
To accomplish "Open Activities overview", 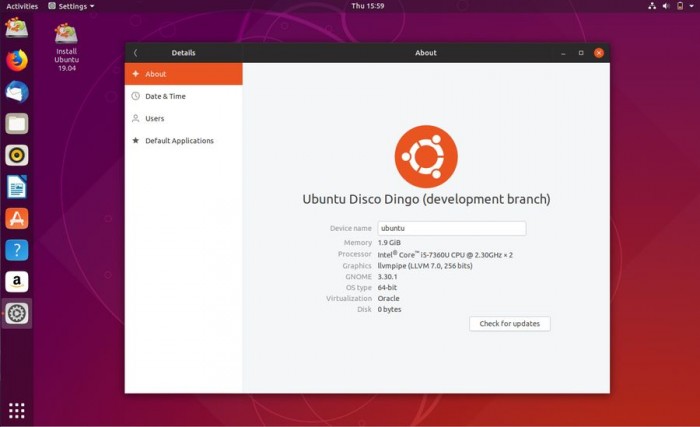I will (x=22, y=6).
